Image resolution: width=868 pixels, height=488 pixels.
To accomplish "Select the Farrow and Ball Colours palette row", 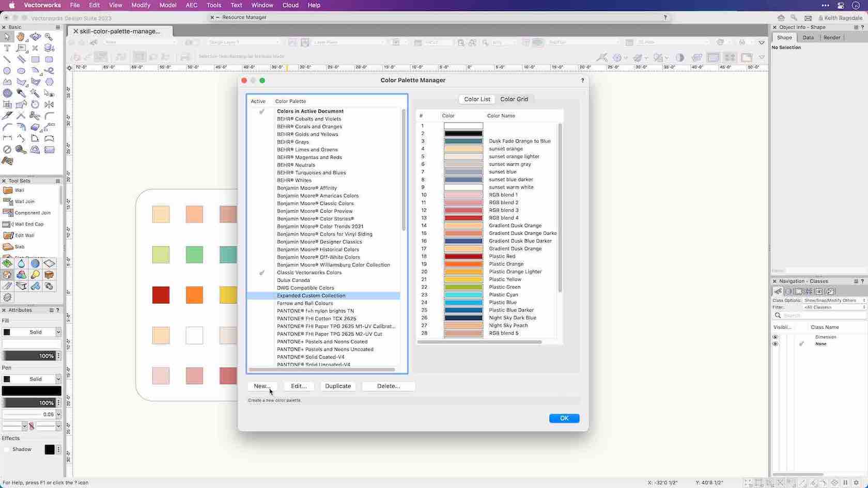I will (323, 304).
